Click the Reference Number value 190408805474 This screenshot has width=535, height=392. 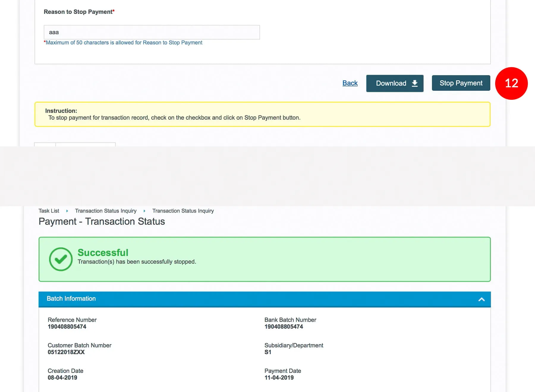pyautogui.click(x=67, y=327)
